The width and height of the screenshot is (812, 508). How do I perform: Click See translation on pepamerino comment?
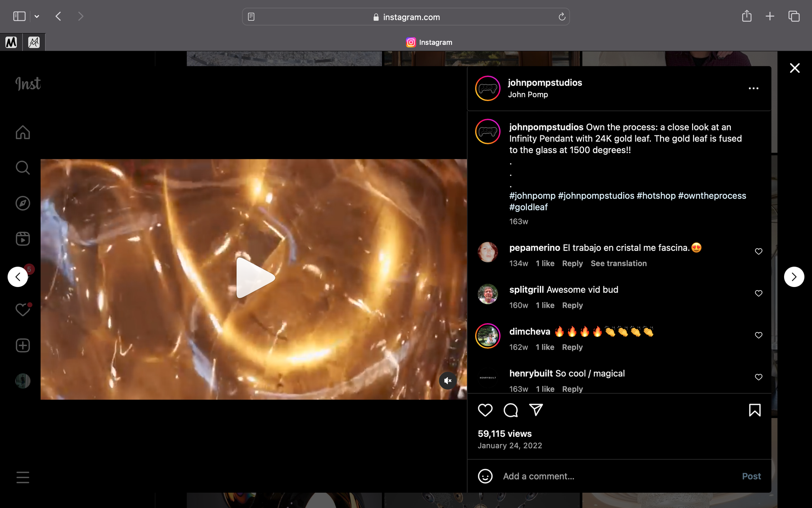(x=618, y=263)
